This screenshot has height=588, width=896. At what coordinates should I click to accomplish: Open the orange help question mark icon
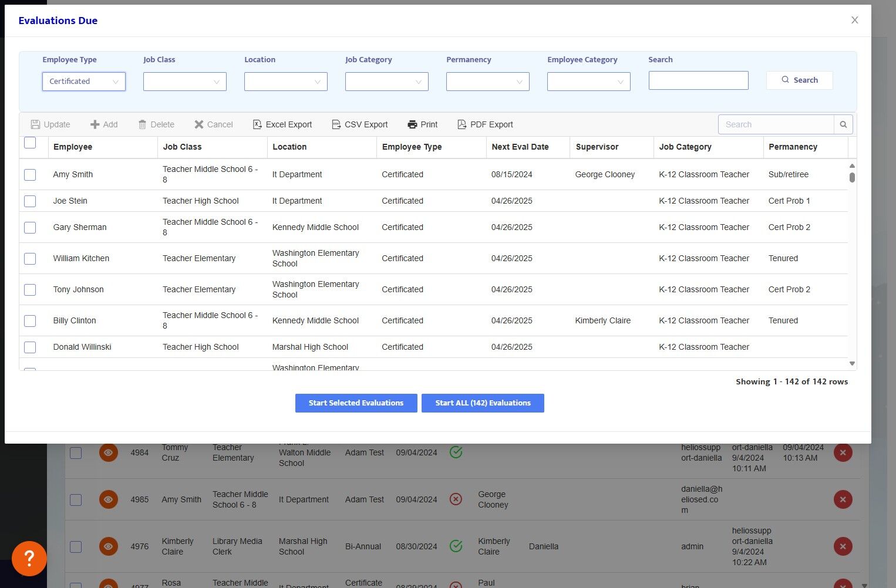29,558
